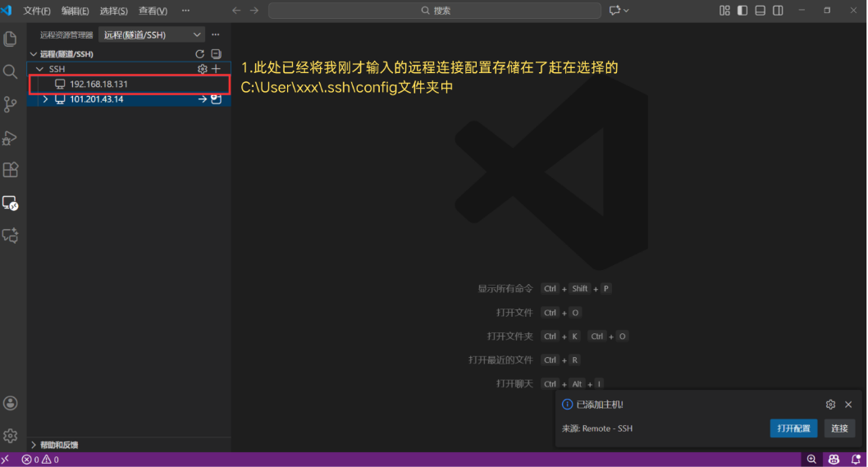Click the remote window indicator in status bar
Screen dimensions: 868x467
[x=6, y=460]
